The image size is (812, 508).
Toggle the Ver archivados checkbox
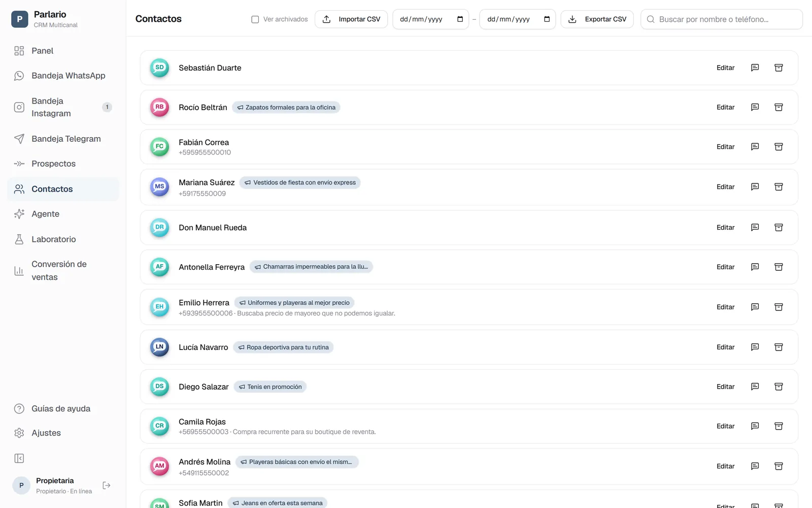tap(255, 19)
